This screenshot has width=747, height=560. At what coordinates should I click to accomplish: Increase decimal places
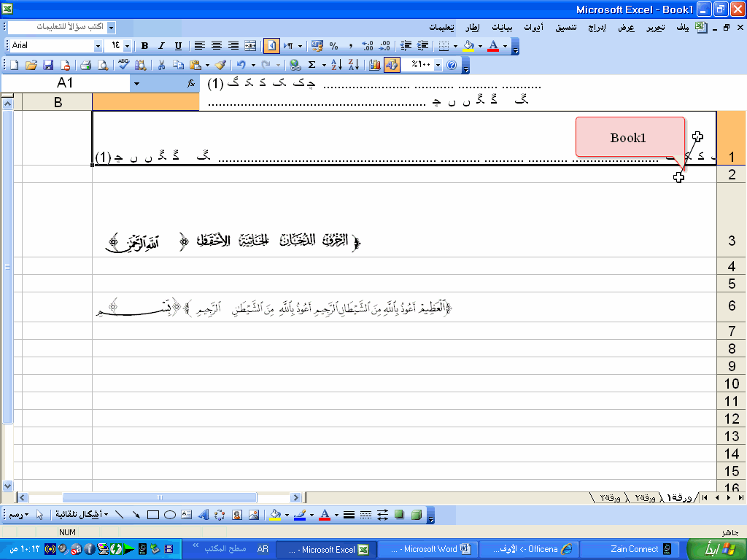tap(368, 46)
